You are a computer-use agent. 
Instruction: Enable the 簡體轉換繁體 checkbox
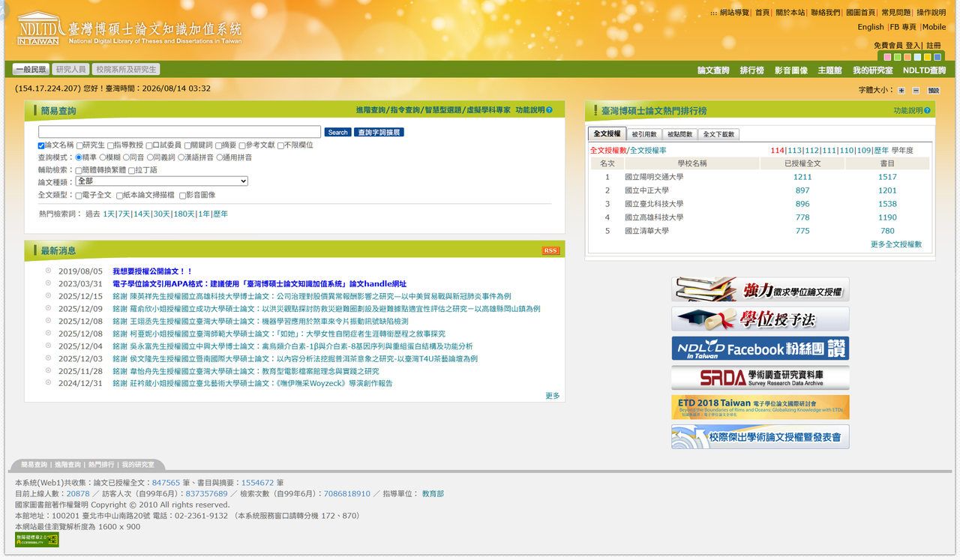[x=79, y=170]
